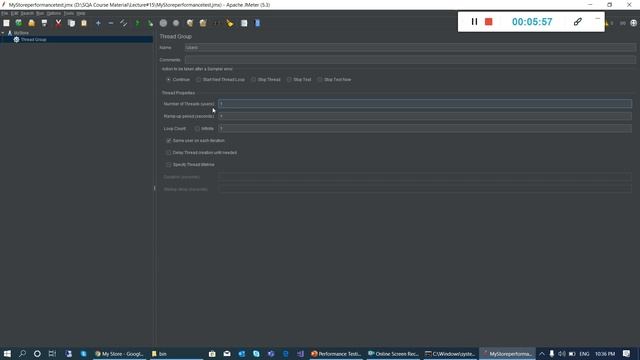Click the taskbar volume speaker icon
The width and height of the screenshot is (640, 360).
(562, 353)
